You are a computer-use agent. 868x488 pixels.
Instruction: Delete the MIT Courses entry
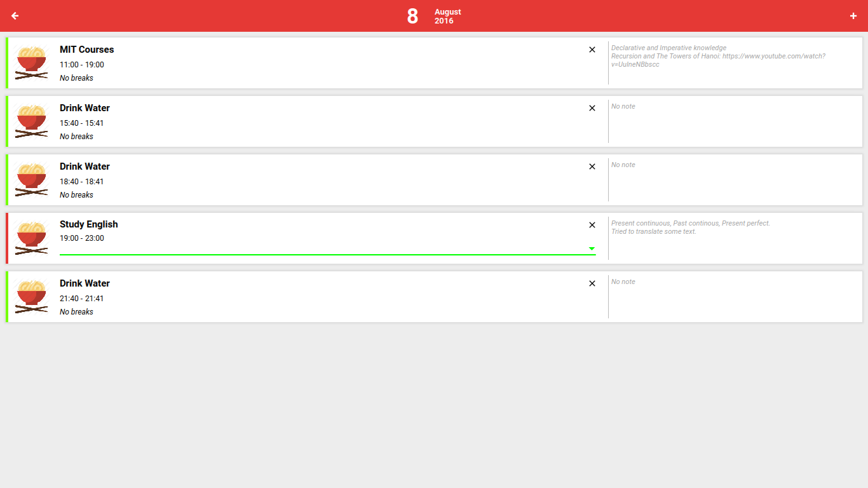592,50
